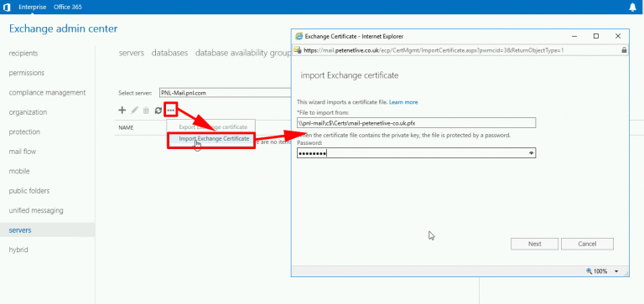Go to recipients in the sidebar
Viewport: 644px width, 304px height.
point(23,53)
